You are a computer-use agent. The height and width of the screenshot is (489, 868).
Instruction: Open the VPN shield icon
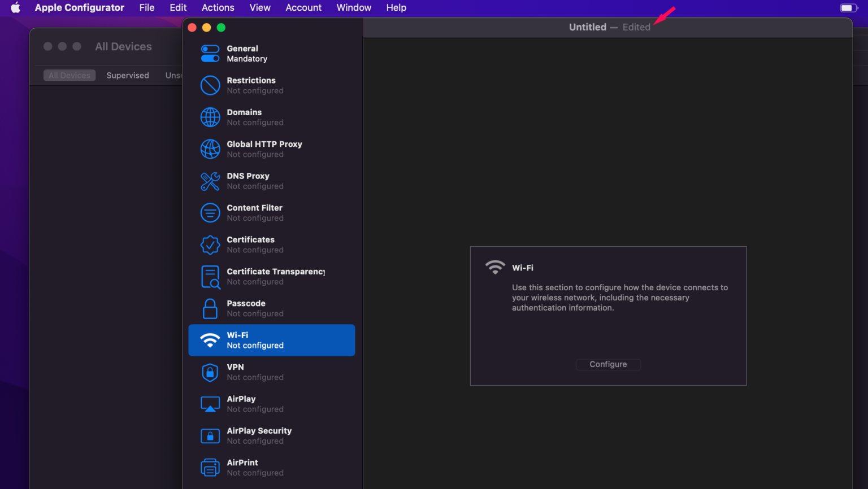pyautogui.click(x=210, y=373)
